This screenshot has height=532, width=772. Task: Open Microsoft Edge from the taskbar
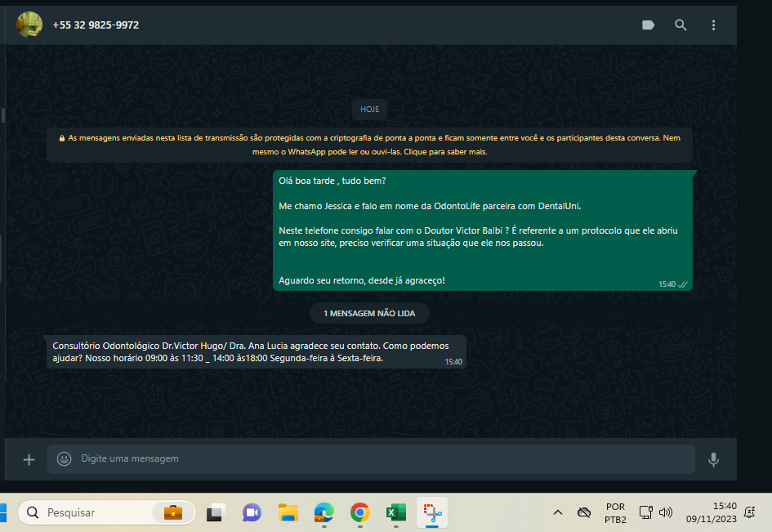[324, 512]
